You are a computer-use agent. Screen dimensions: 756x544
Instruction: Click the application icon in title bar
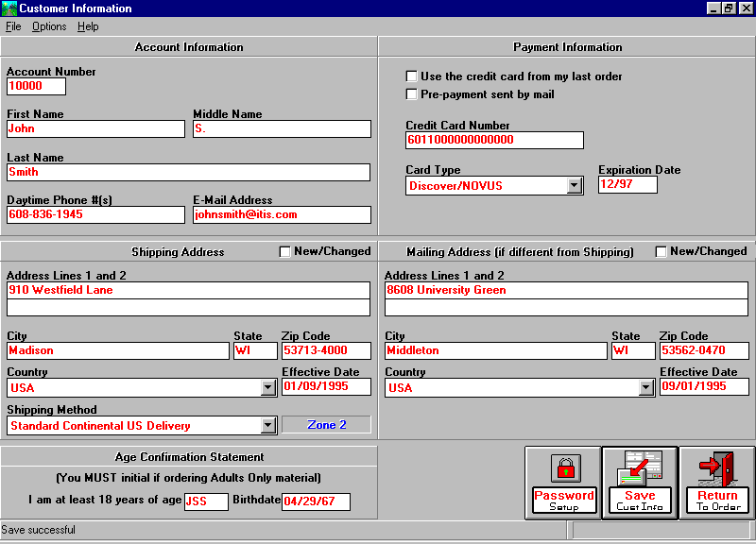point(9,8)
